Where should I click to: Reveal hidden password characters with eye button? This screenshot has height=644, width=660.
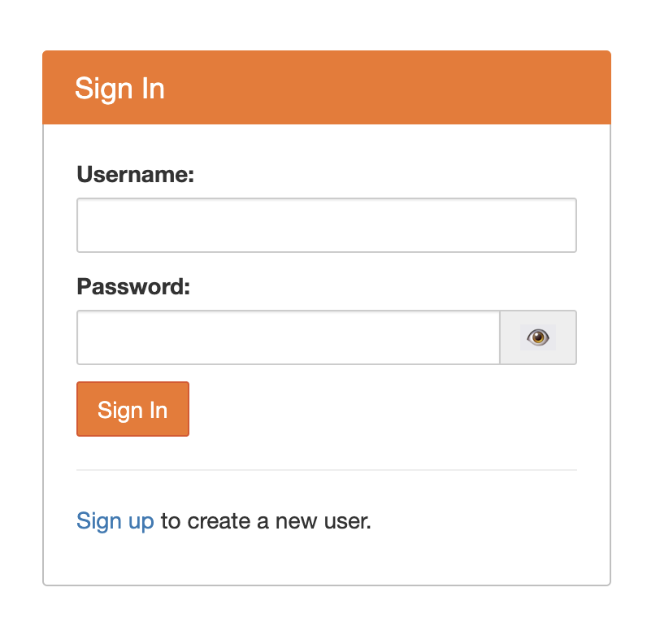[x=538, y=337]
